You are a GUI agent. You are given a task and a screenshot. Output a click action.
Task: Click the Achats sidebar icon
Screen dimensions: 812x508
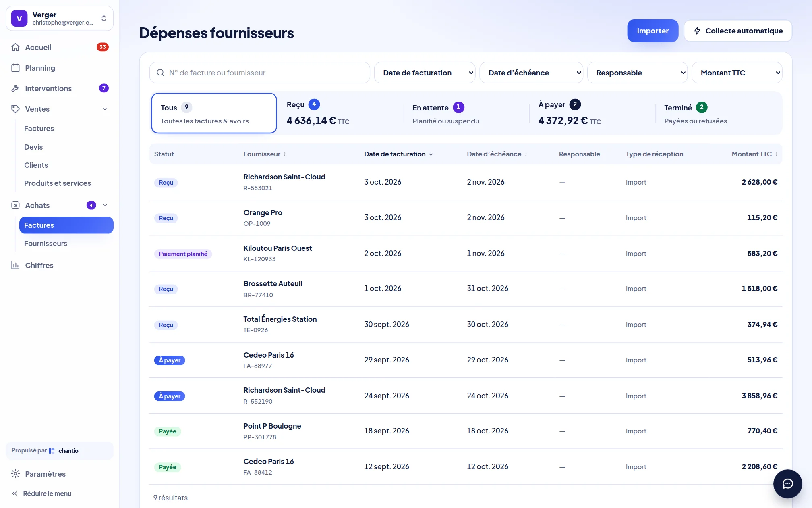tap(15, 205)
